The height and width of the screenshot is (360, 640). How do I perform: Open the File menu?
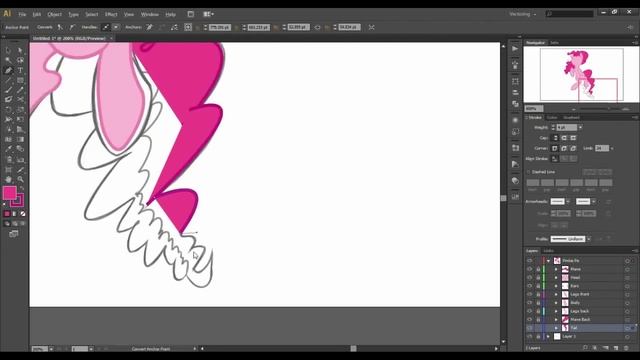[x=22, y=14]
